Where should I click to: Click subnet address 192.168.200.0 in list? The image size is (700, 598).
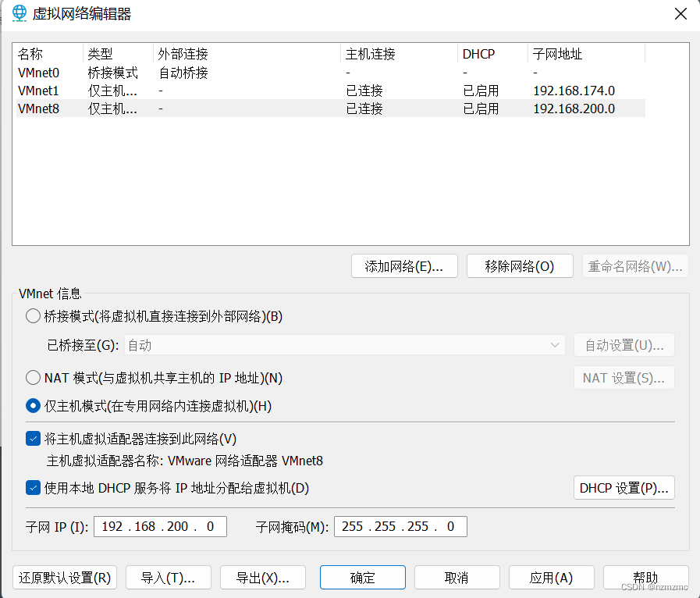(574, 109)
